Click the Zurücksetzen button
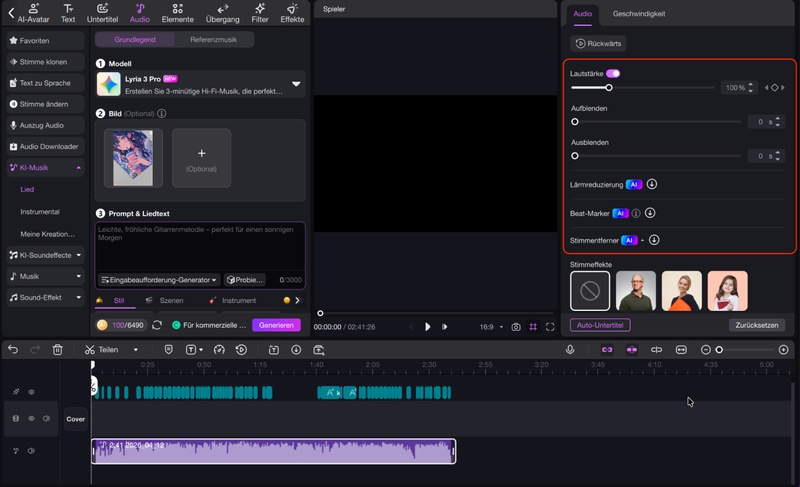 point(757,325)
